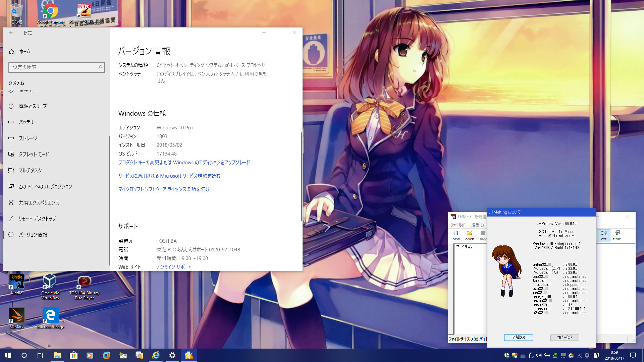Open File Explorer from taskbar
The image size is (644, 362).
tap(57, 355)
